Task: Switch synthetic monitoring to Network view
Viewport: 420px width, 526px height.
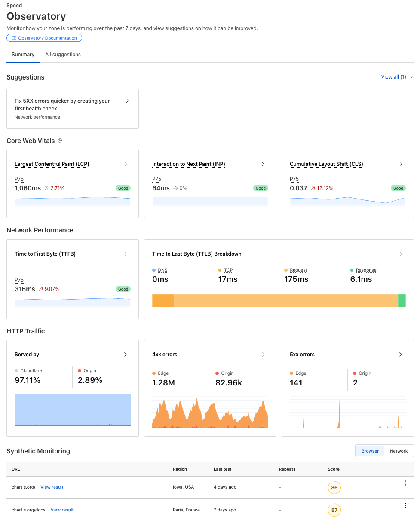Action: (x=399, y=451)
